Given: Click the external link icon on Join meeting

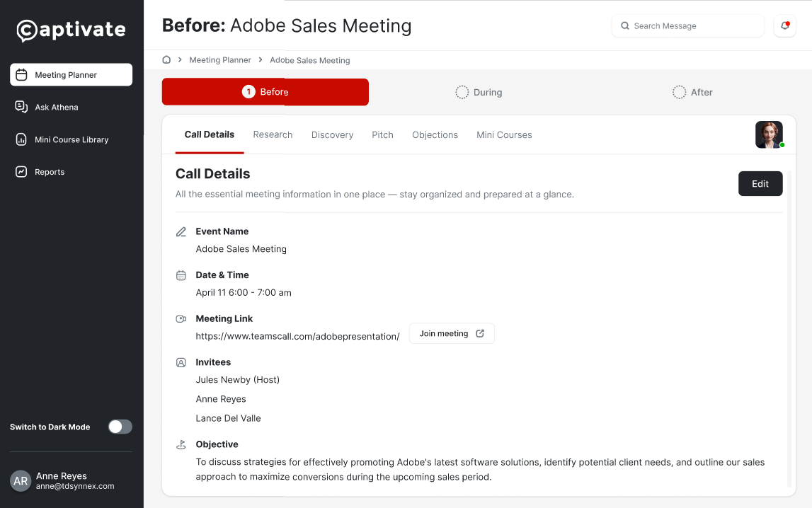Looking at the screenshot, I should click(x=480, y=334).
